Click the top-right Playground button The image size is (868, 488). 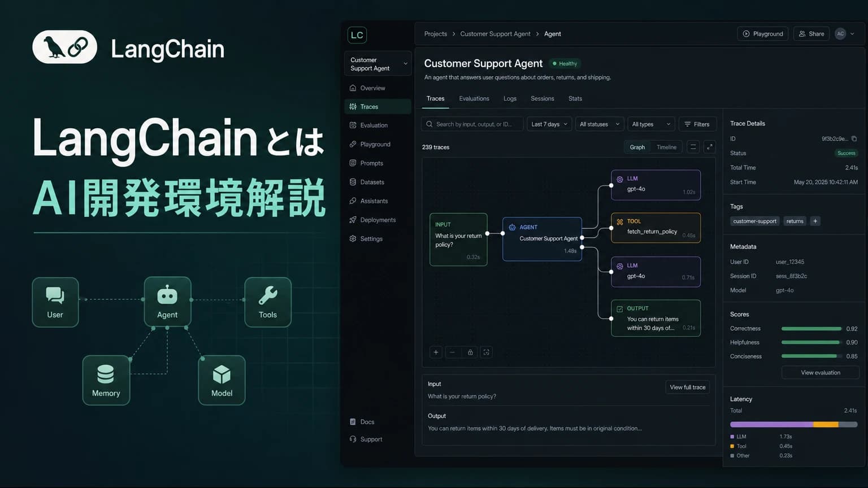point(763,34)
